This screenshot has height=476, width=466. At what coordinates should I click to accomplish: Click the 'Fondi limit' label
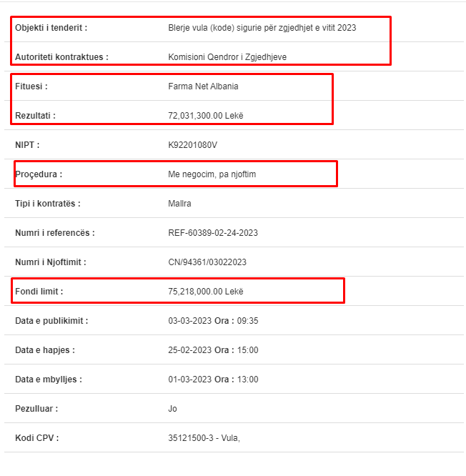(39, 292)
